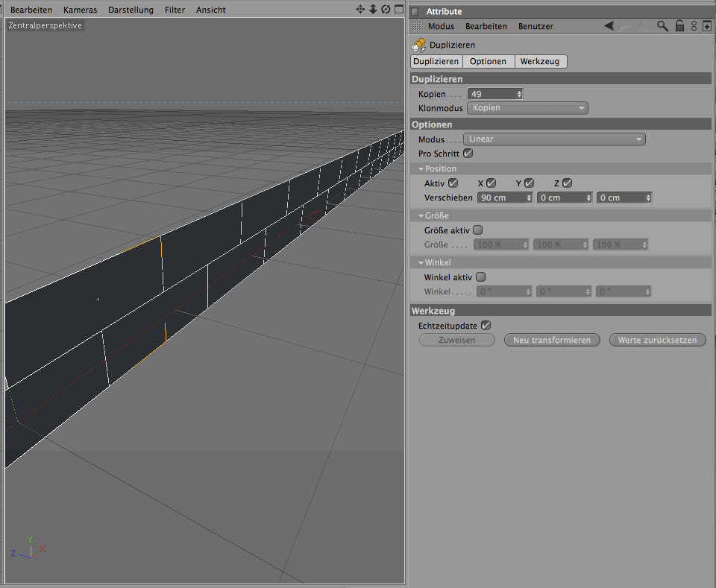Uncheck the Pro Schritt checkbox
The width and height of the screenshot is (716, 588).
coord(468,154)
